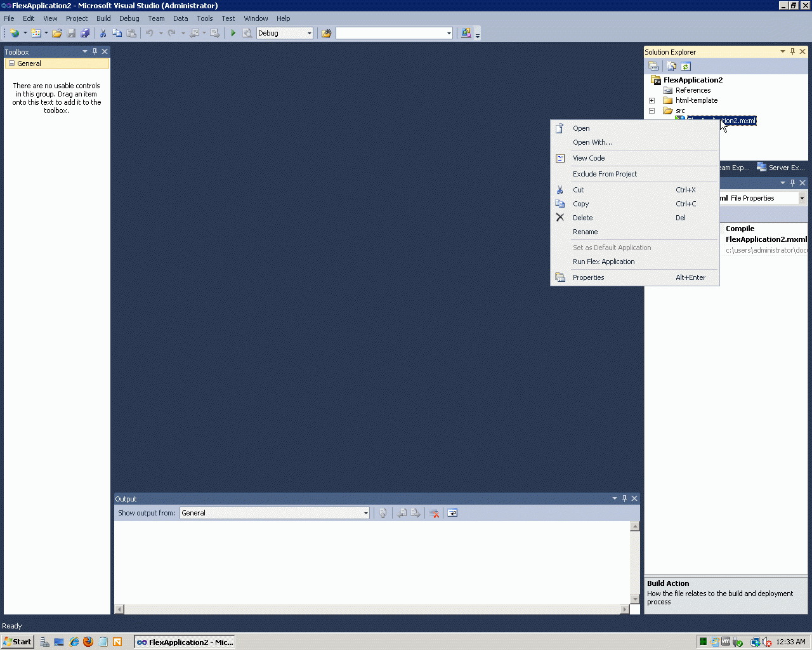The width and height of the screenshot is (812, 650).
Task: Click the Navigate Forward toolbar icon
Action: [214, 33]
